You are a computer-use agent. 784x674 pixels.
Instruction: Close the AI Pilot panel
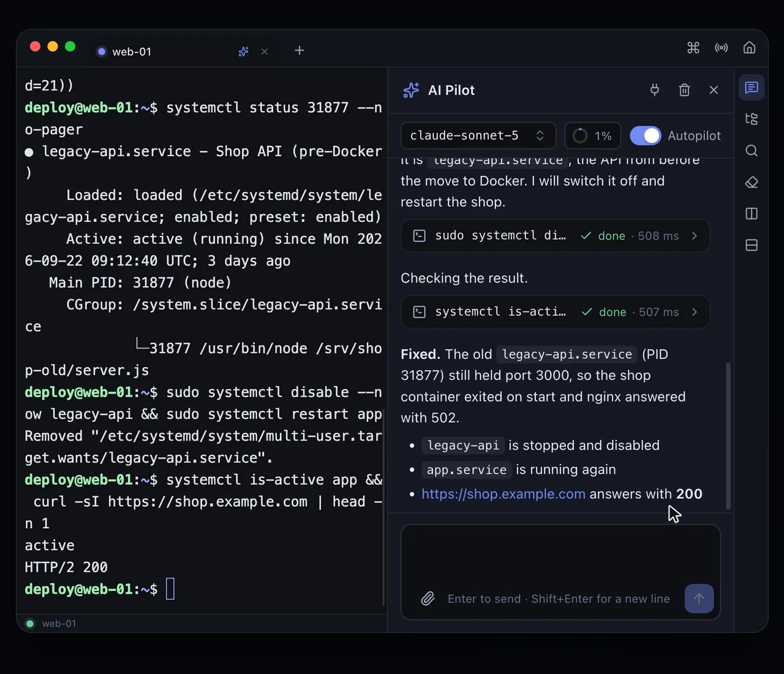714,90
